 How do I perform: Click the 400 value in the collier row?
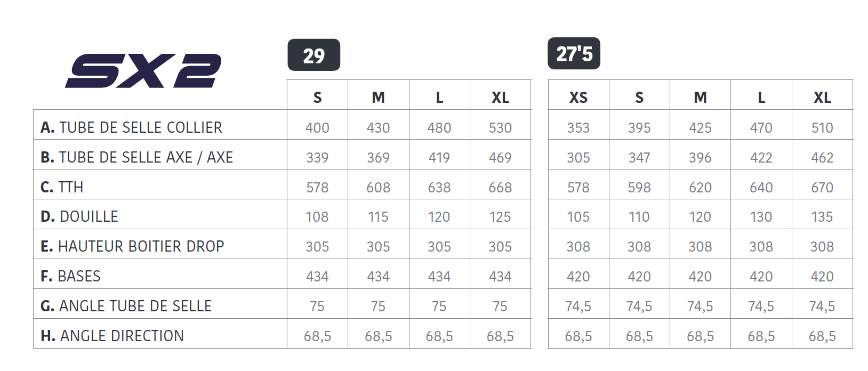pyautogui.click(x=317, y=128)
